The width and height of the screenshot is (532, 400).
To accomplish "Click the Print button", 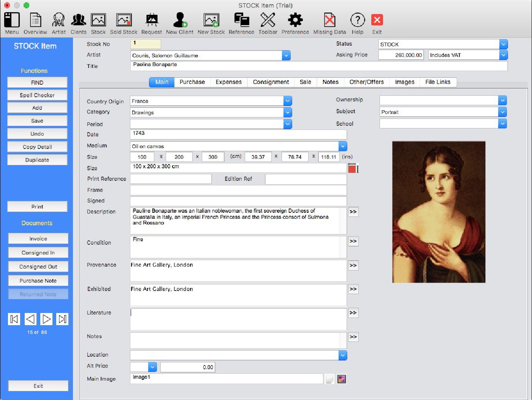I will 37,207.
